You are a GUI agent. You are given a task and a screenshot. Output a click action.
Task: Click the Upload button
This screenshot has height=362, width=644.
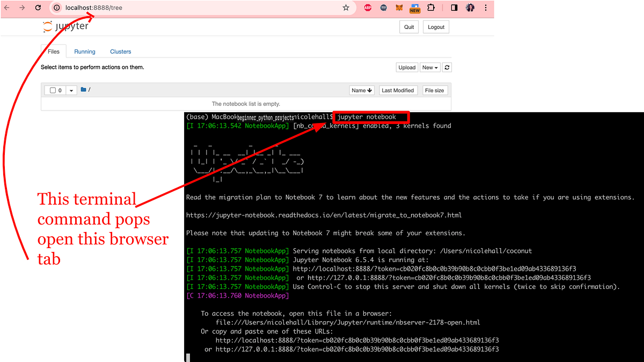[x=407, y=67]
